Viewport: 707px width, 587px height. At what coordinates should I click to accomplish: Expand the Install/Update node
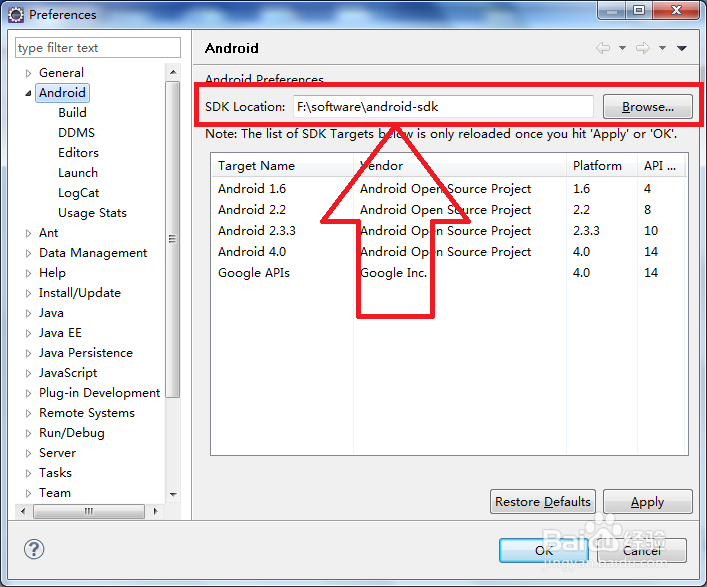coord(28,294)
